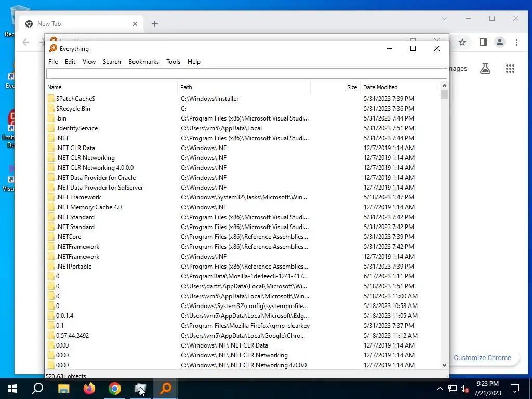Open Chrome profile avatar icon
This screenshot has width=532, height=399.
tap(499, 42)
